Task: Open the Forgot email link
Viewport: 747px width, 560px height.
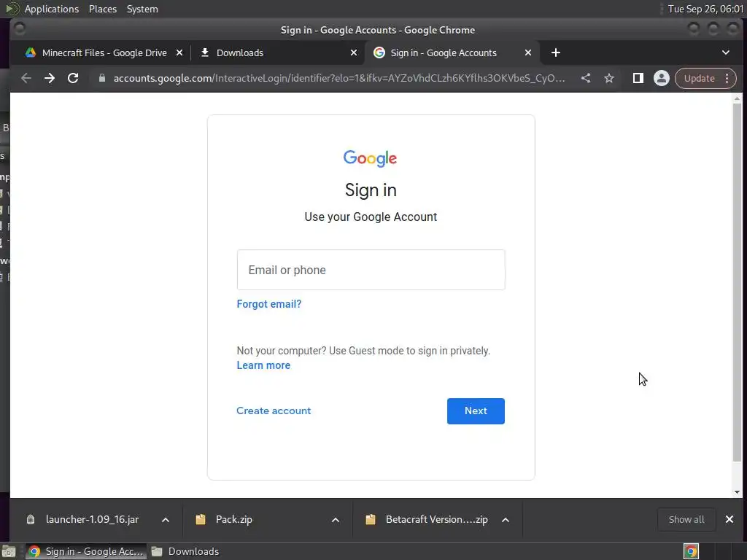Action: coord(268,304)
